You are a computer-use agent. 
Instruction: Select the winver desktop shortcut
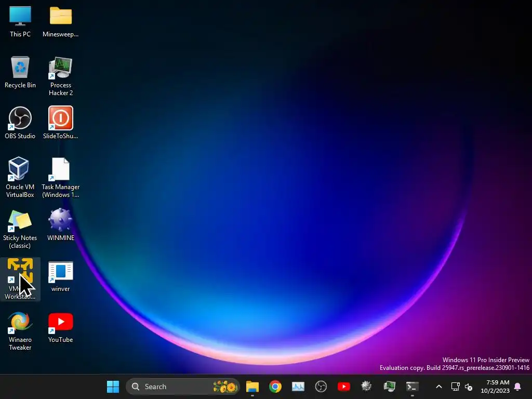pyautogui.click(x=60, y=276)
